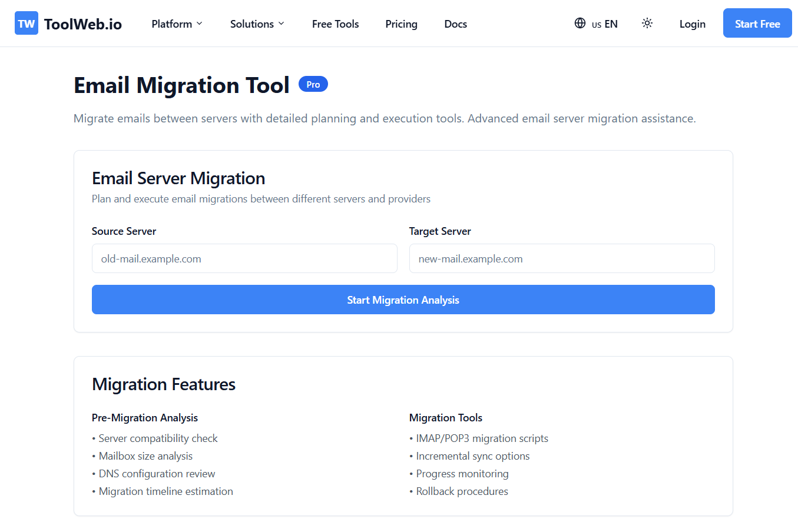Click the Login link
The height and width of the screenshot is (532, 798).
[x=692, y=24]
